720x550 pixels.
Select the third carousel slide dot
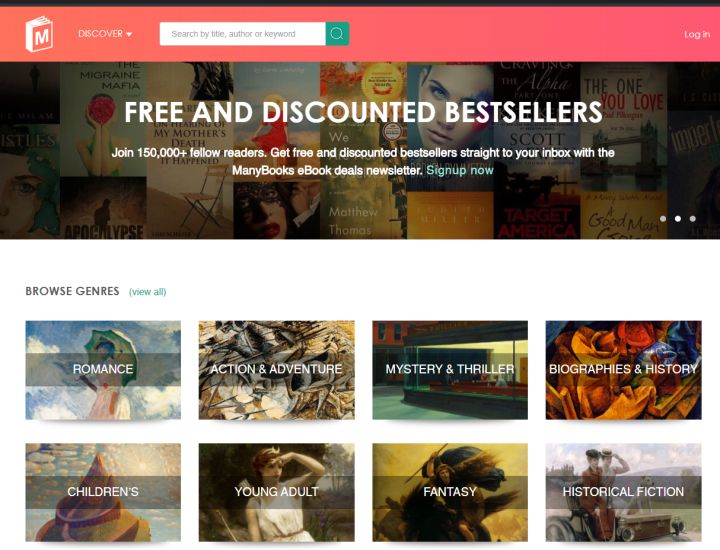pyautogui.click(x=692, y=219)
